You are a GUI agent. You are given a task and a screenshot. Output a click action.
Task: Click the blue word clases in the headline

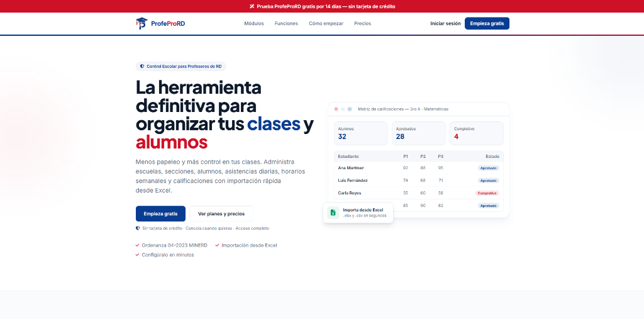pos(274,124)
